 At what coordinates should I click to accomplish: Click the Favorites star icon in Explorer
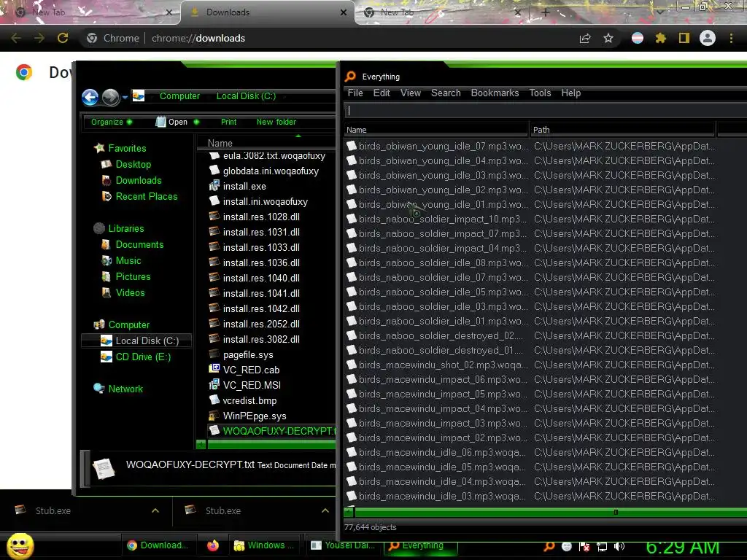99,148
